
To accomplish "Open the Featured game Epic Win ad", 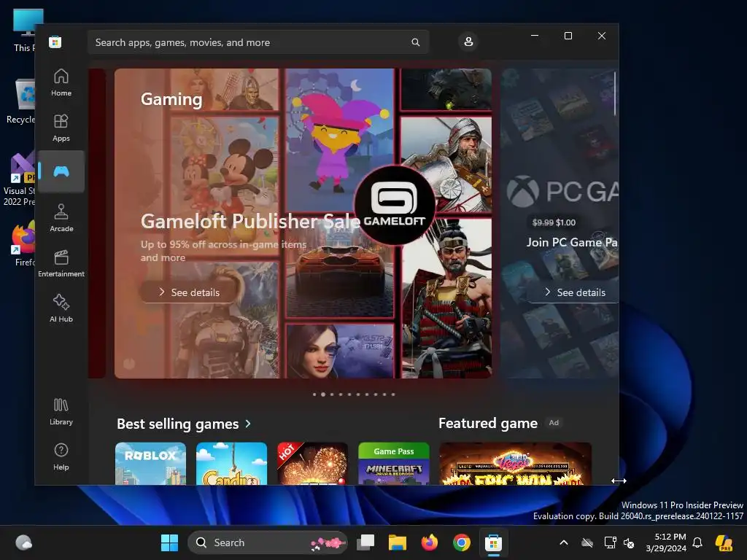I will pos(515,463).
